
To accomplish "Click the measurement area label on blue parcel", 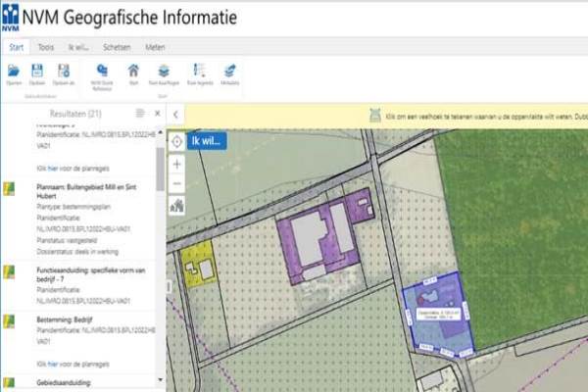I will 439,314.
